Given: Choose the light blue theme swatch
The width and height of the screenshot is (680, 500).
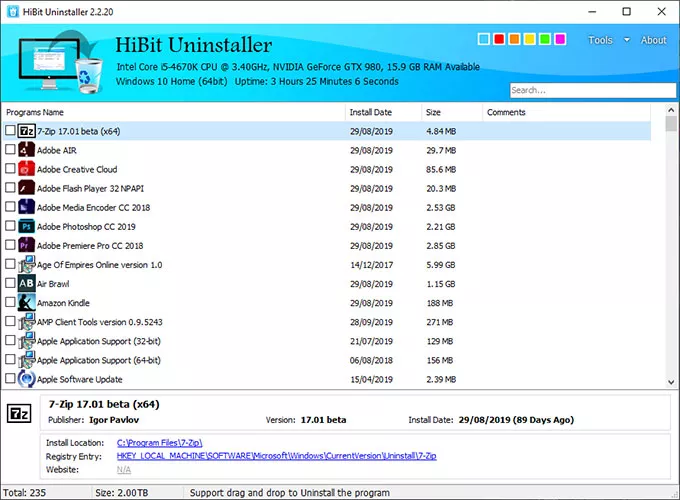Looking at the screenshot, I should (484, 39).
